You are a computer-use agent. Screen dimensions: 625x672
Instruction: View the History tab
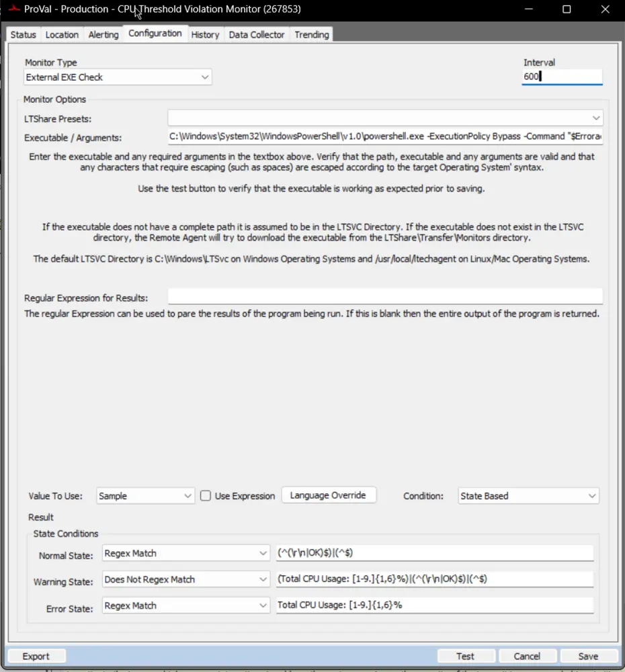coord(205,35)
